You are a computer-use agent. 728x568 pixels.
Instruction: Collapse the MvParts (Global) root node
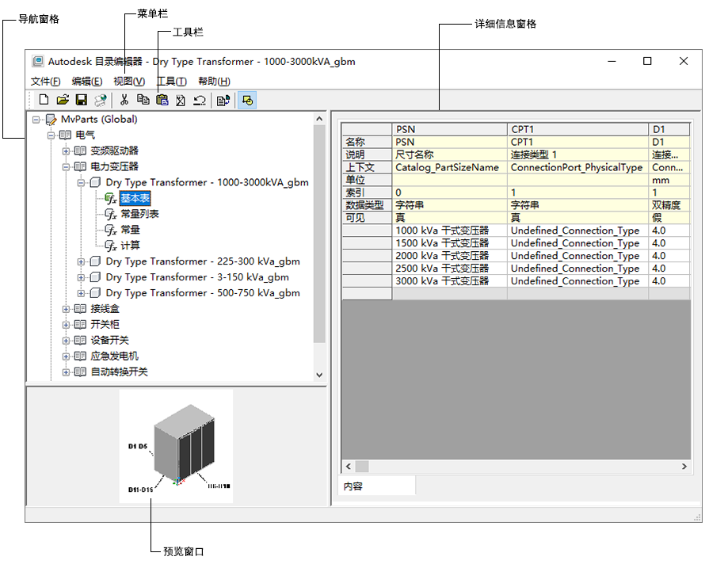point(36,120)
